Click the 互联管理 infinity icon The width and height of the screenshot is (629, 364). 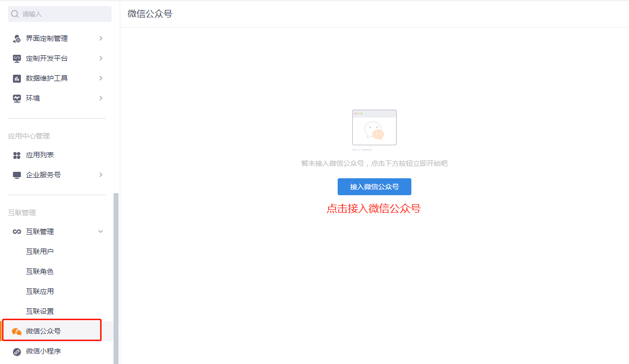[x=17, y=232]
